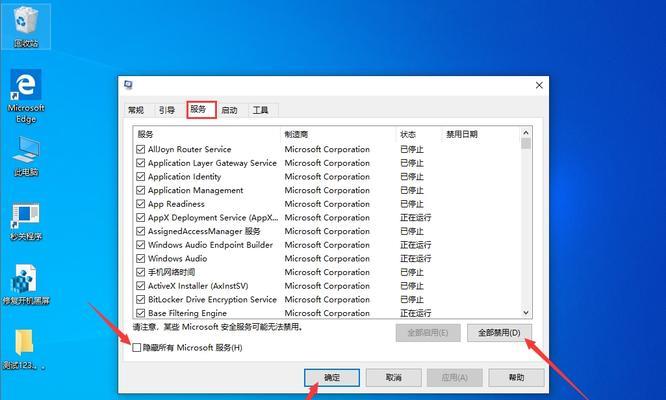Close the system configuration dialog
Image resolution: width=666 pixels, height=400 pixels.
tap(539, 85)
